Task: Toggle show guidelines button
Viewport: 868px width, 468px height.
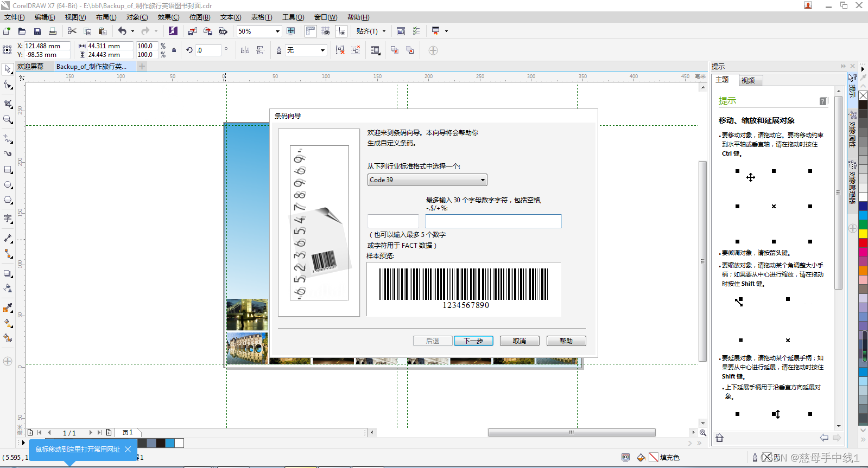Action: point(341,31)
